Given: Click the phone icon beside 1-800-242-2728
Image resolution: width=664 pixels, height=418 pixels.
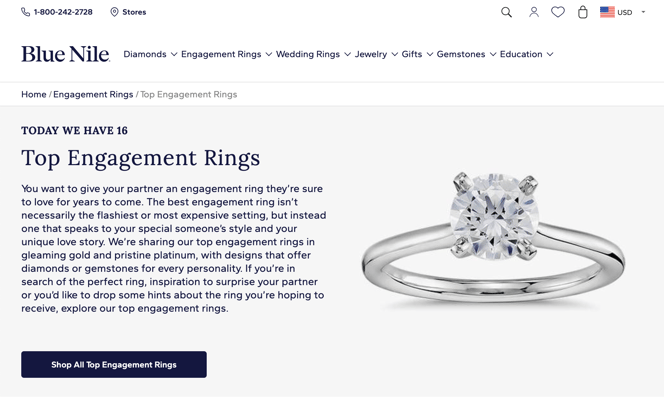Looking at the screenshot, I should pos(25,12).
